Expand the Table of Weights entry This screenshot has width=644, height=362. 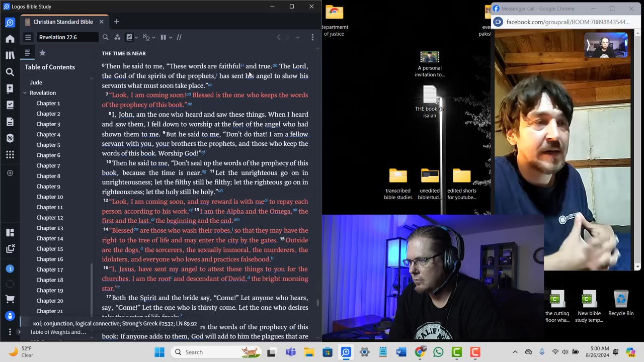(x=19, y=332)
